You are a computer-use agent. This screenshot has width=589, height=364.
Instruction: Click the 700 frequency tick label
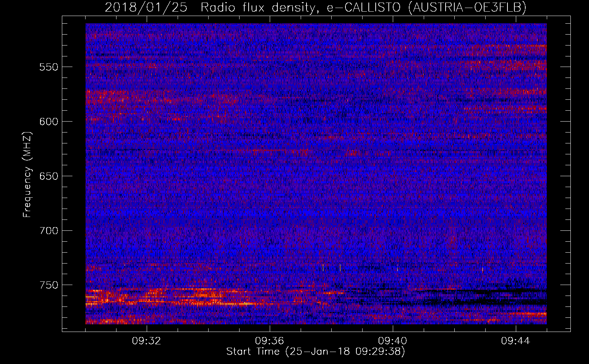pyautogui.click(x=49, y=231)
